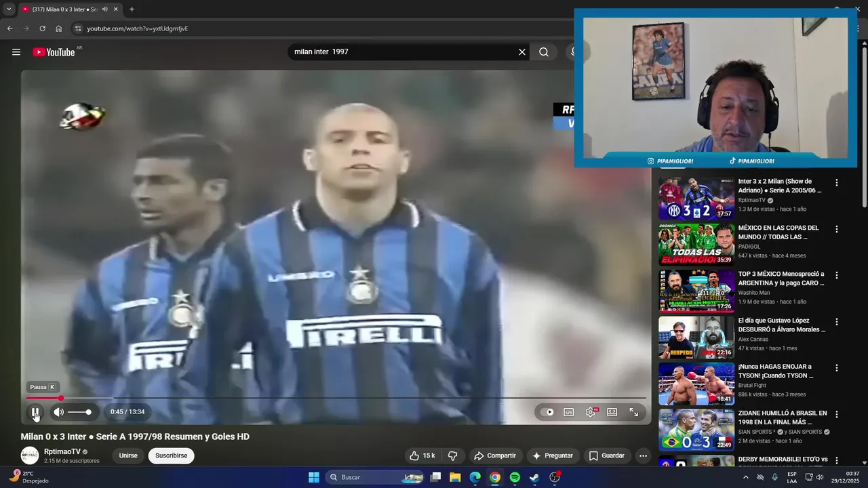
Task: Run the search with the magnifier button
Action: (544, 52)
